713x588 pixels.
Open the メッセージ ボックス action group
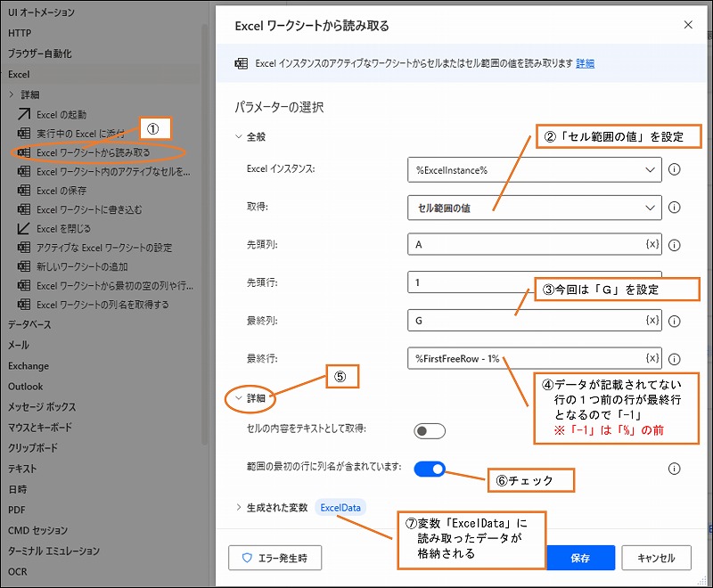pyautogui.click(x=42, y=406)
